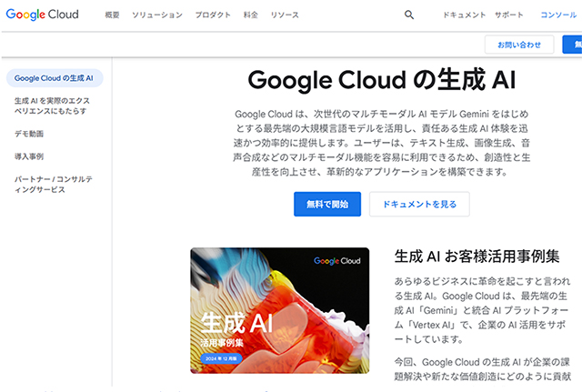Go to サポート in header
The width and height of the screenshot is (582, 392).
[x=509, y=15]
